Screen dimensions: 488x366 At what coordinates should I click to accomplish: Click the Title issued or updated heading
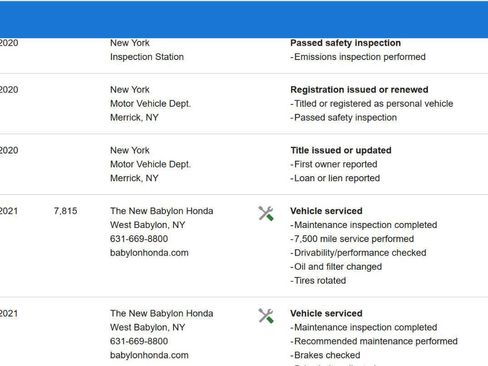pos(341,150)
